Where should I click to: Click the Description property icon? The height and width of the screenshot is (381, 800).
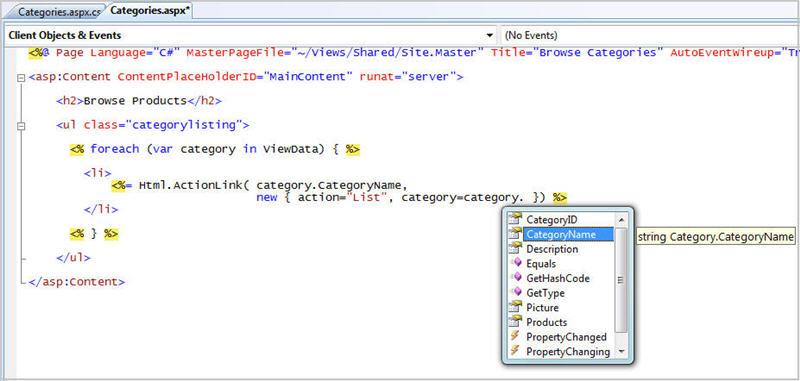516,248
